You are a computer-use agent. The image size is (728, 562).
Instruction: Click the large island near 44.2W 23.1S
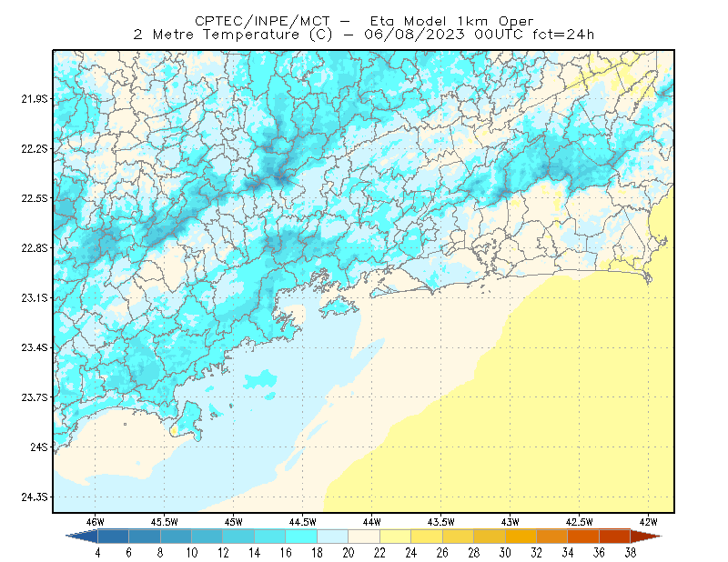339,306
